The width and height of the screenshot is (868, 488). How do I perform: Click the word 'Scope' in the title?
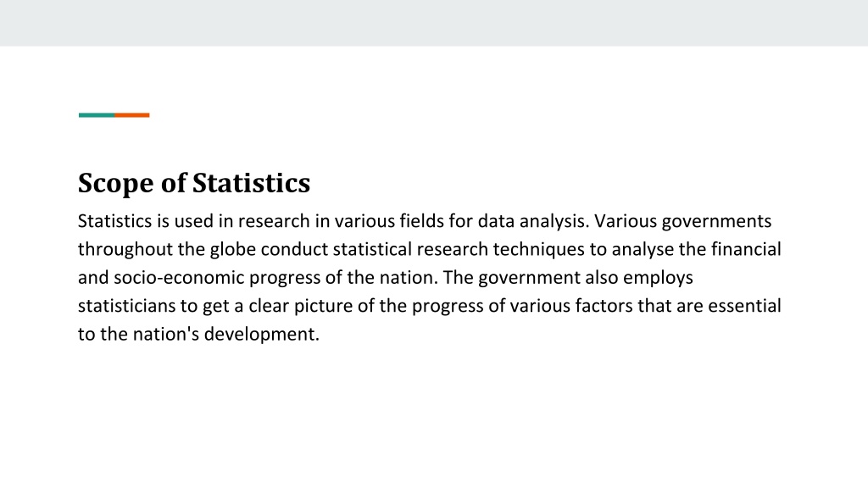click(115, 184)
